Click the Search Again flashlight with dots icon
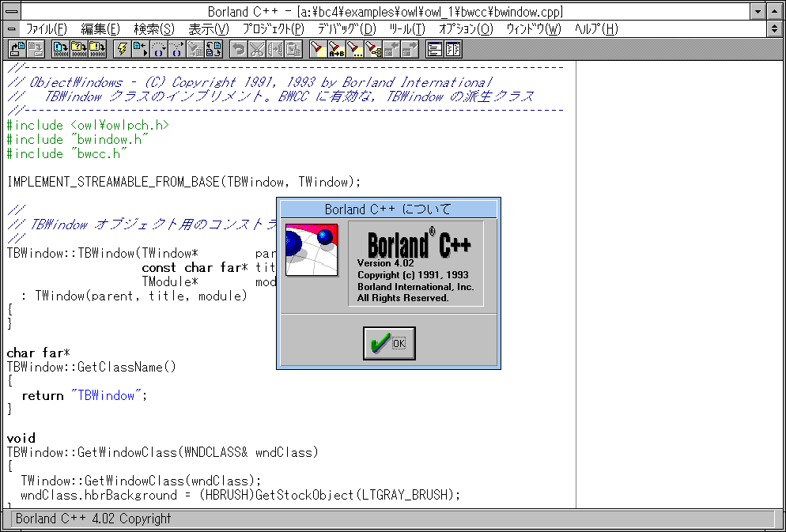The height and width of the screenshot is (532, 786). [x=354, y=48]
